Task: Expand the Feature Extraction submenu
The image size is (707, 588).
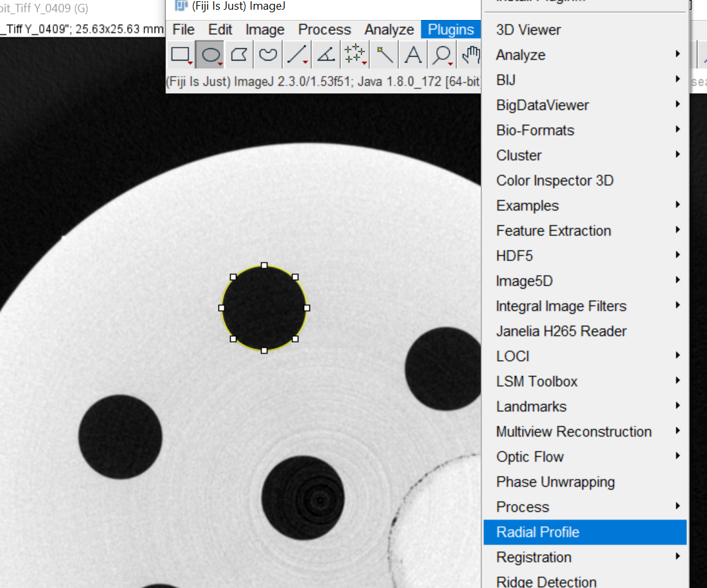Action: pos(585,231)
